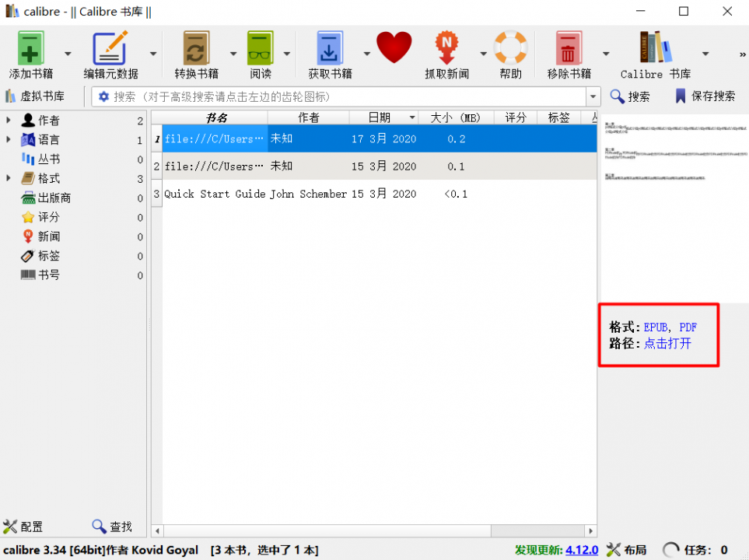Open Virtual Library (虚拟书库) button
The width and height of the screenshot is (749, 560).
[35, 96]
